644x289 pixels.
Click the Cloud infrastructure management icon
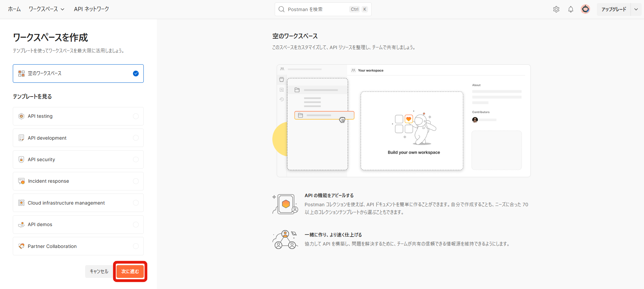tap(21, 203)
